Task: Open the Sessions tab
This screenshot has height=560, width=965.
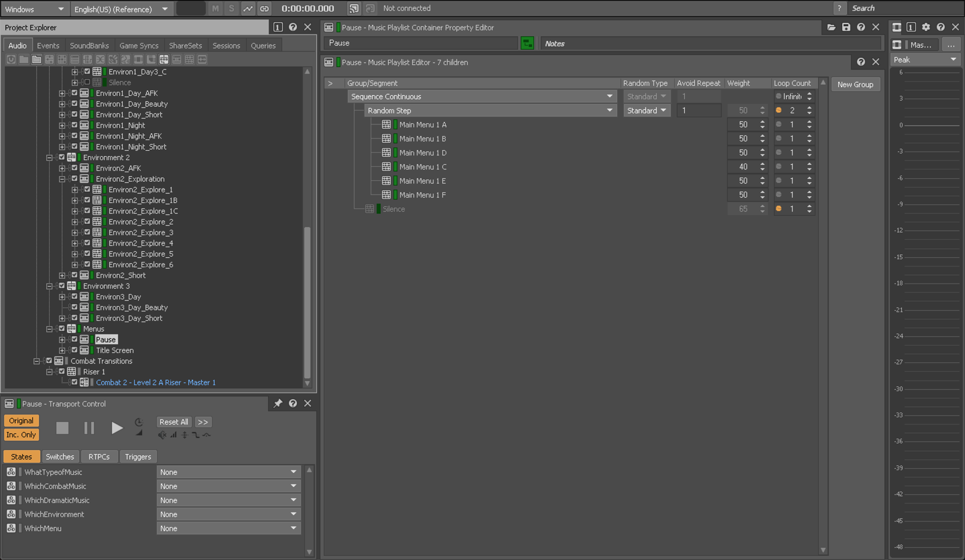Action: coord(226,46)
